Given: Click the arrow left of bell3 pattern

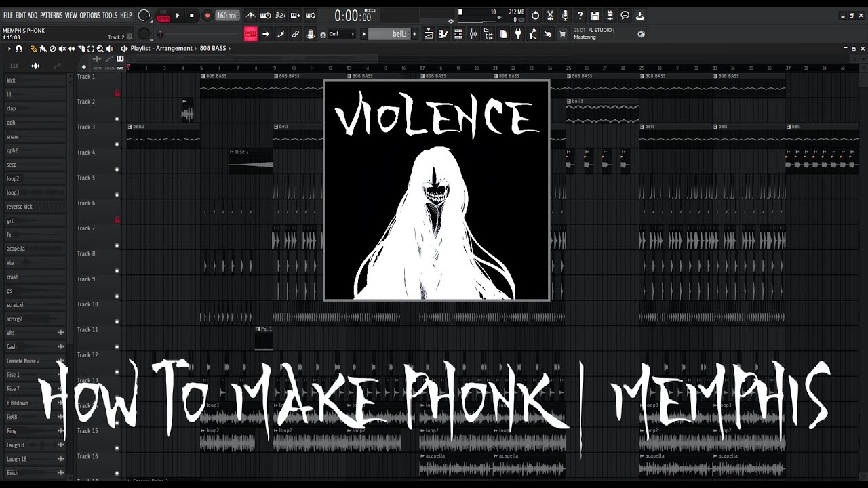Looking at the screenshot, I should (364, 34).
